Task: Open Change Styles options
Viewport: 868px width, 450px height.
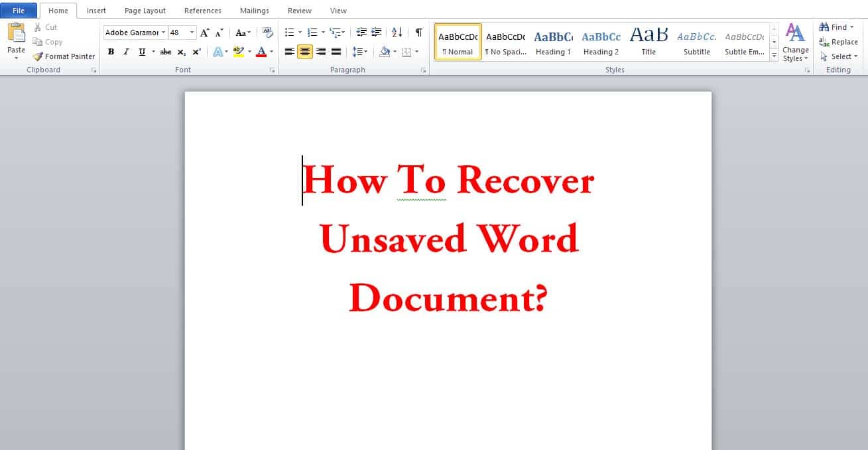Action: click(795, 42)
